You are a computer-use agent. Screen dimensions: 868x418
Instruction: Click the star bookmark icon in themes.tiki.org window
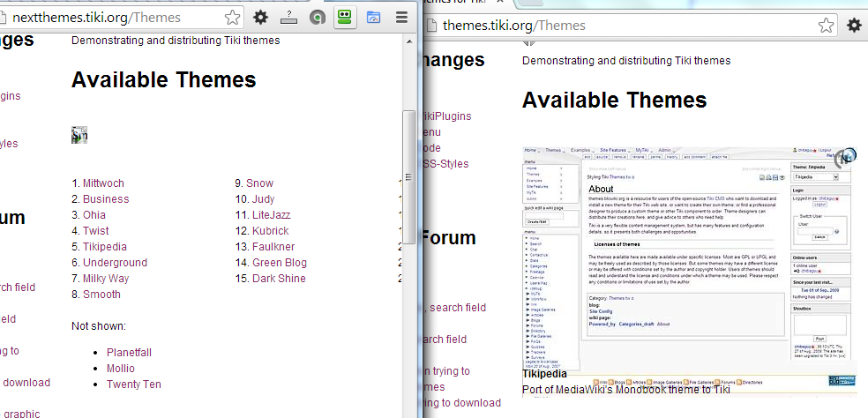point(826,26)
